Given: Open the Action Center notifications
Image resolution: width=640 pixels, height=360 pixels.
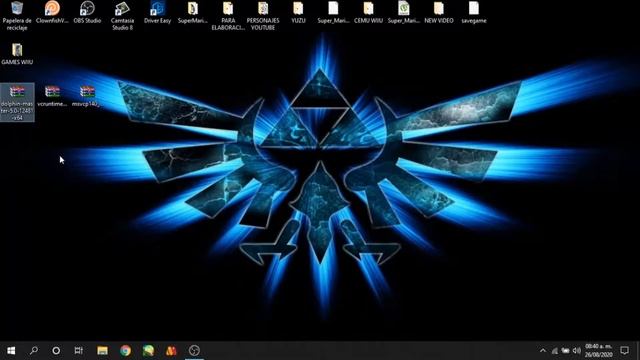Looking at the screenshot, I should coord(624,351).
